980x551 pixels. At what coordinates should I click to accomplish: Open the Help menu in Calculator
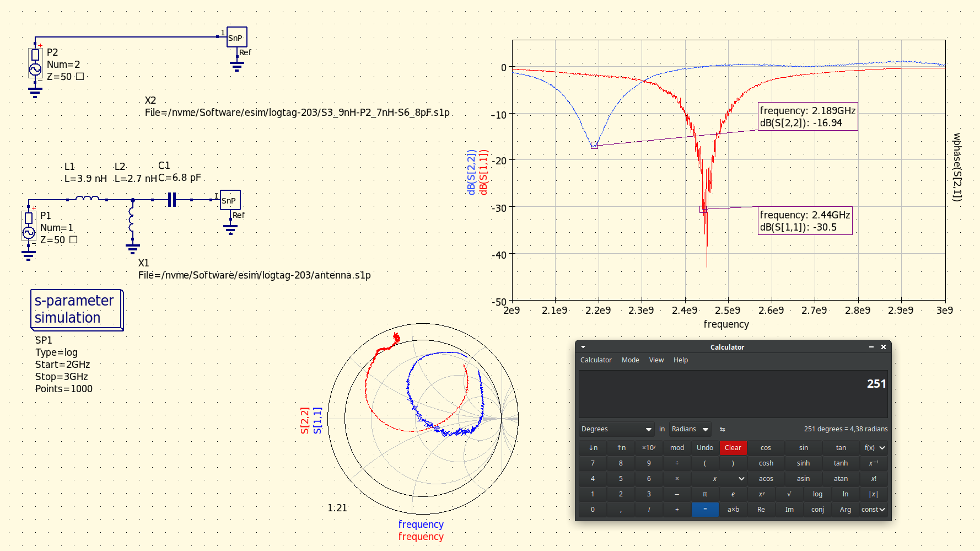coord(681,360)
